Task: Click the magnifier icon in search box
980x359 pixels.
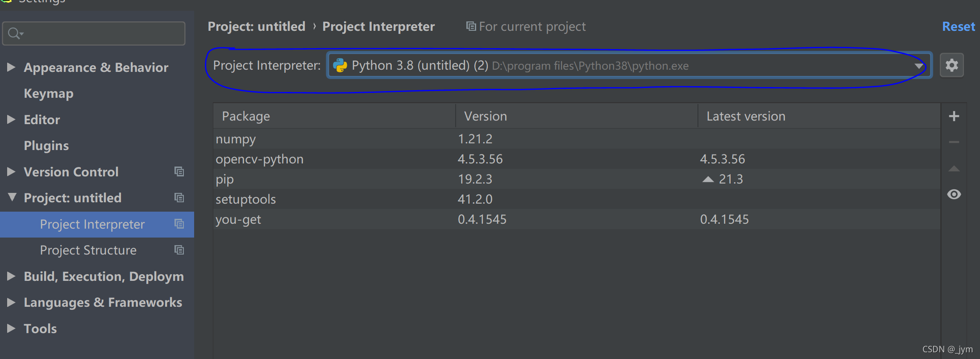Action: (14, 33)
